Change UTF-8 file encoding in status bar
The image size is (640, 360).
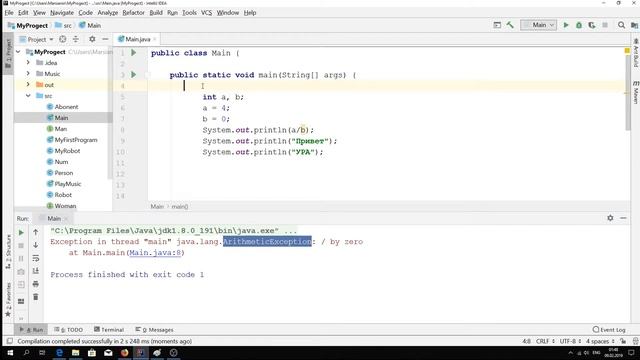570,341
